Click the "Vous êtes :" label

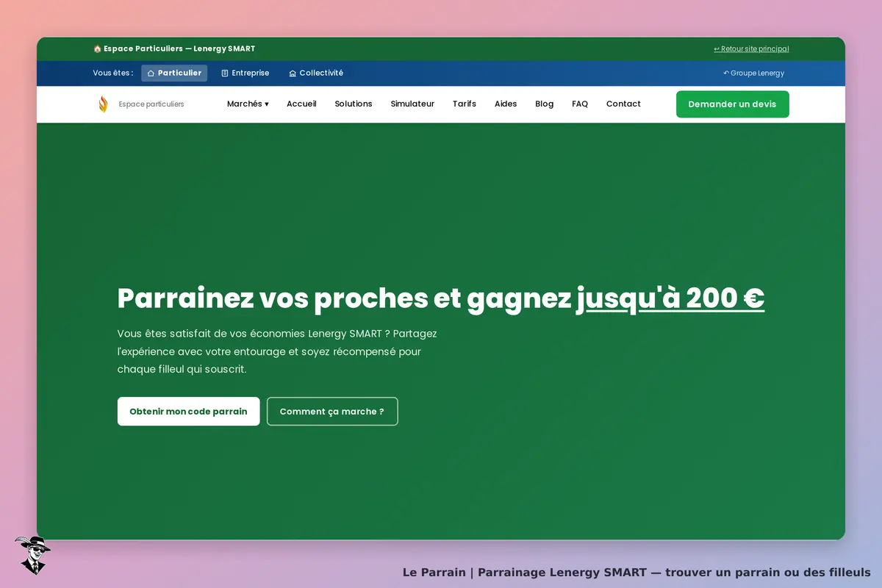(113, 73)
